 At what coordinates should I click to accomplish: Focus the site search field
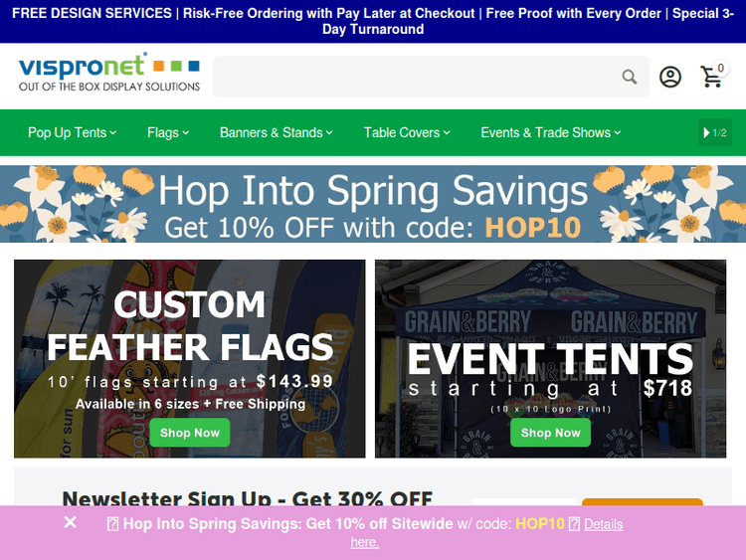click(417, 77)
